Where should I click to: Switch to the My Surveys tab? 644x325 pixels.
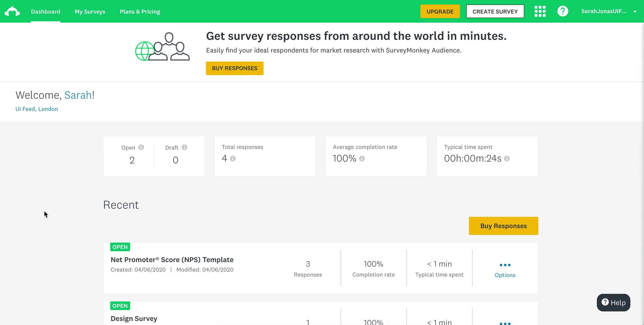pos(90,11)
